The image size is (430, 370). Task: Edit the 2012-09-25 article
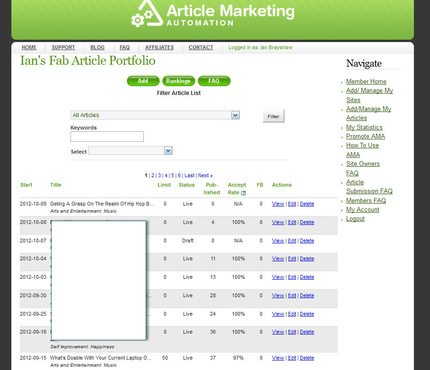[x=292, y=314]
